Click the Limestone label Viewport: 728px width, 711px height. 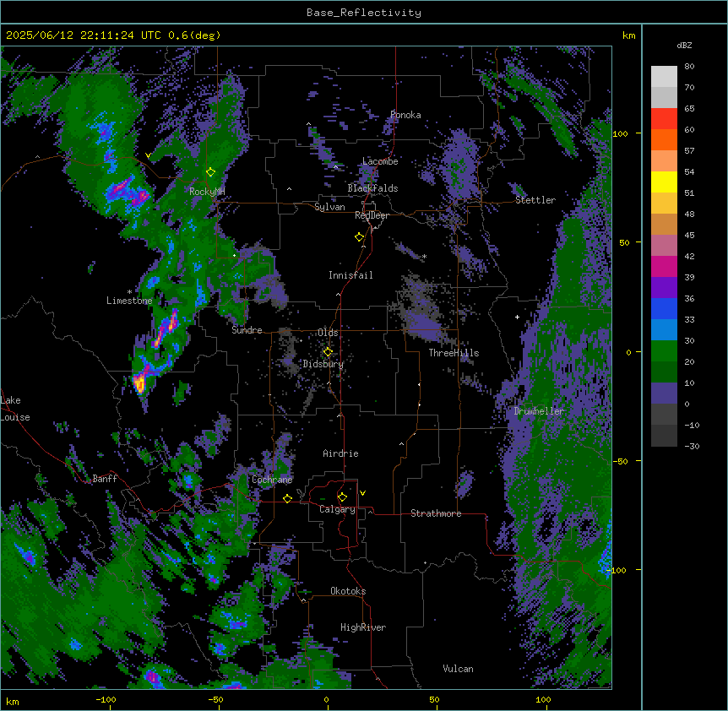129,301
